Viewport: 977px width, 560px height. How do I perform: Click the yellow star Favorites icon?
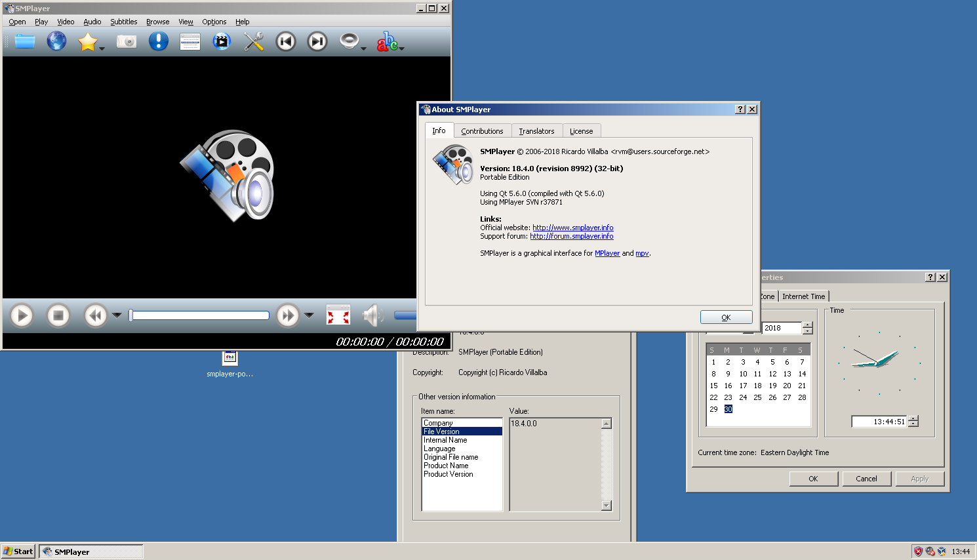click(87, 42)
